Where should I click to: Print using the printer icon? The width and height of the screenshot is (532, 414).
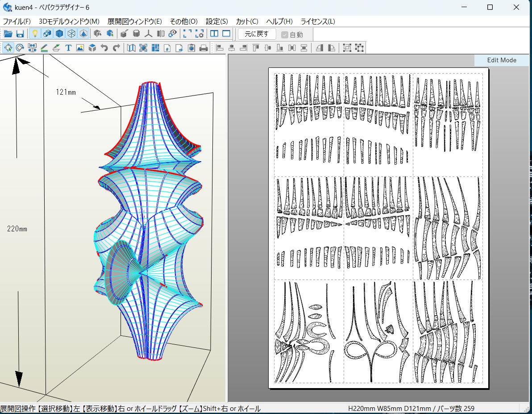(x=204, y=48)
